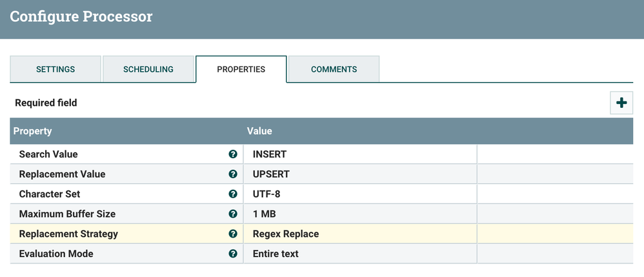This screenshot has height=277, width=644.
Task: Click help icon for Maximum Buffer Size
Action: tap(233, 214)
